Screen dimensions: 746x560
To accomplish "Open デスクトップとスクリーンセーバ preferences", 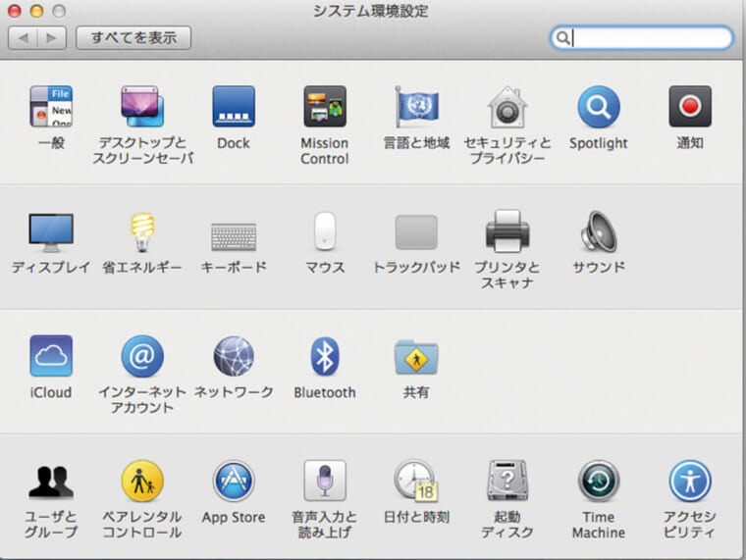I will [x=142, y=107].
